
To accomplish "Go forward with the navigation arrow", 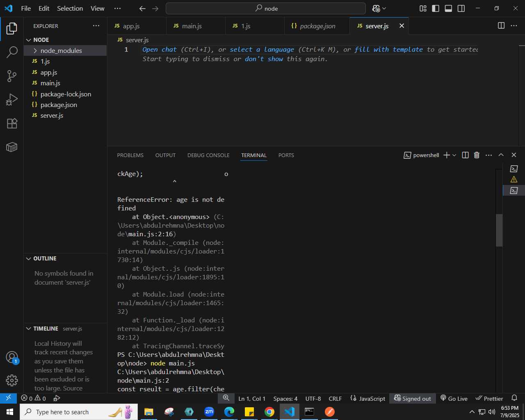I will coord(155,8).
